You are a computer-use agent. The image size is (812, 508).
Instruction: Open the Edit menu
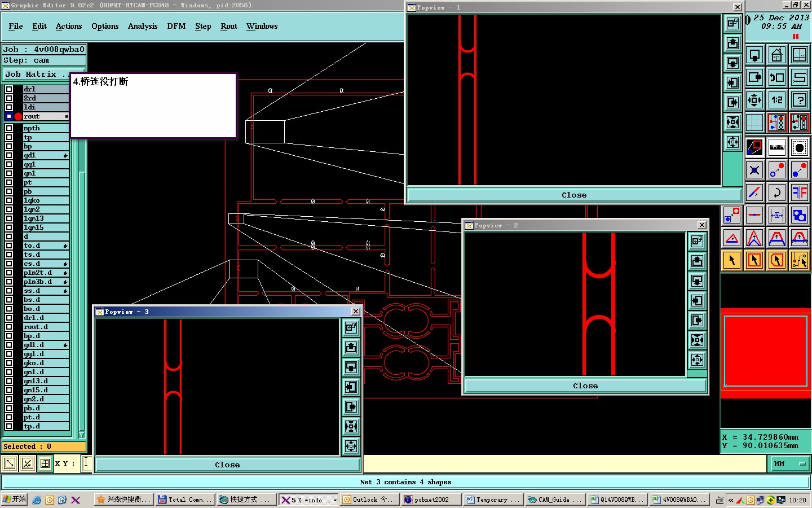(39, 27)
